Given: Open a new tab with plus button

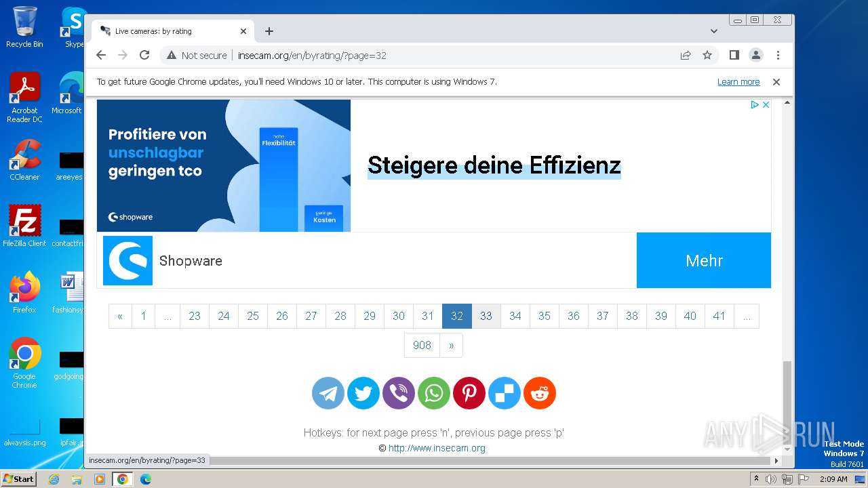Looking at the screenshot, I should point(269,31).
